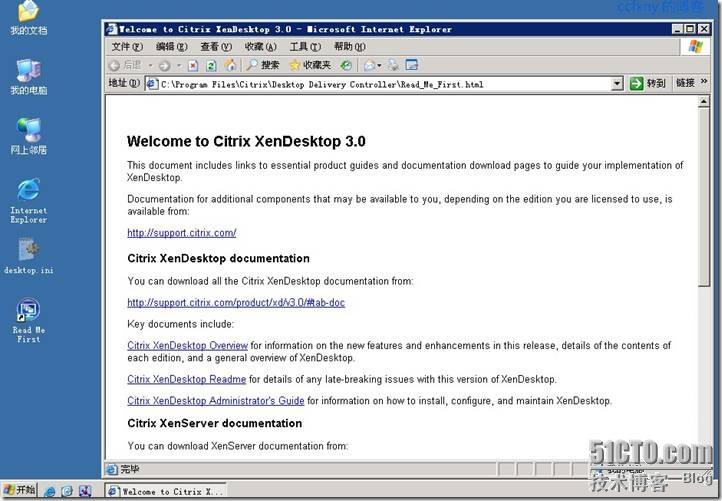Minimize the Internet Explorer window

tap(677, 29)
